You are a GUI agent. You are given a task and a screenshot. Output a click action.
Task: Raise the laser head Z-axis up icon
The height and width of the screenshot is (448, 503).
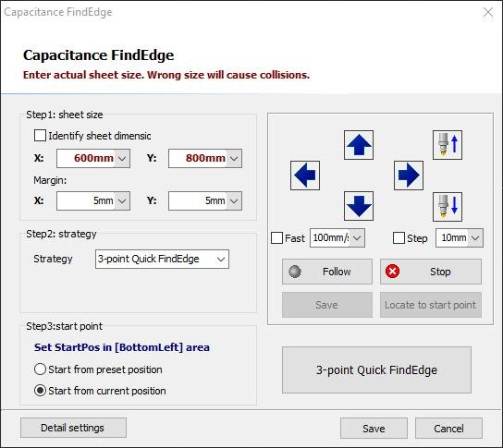[x=448, y=145]
